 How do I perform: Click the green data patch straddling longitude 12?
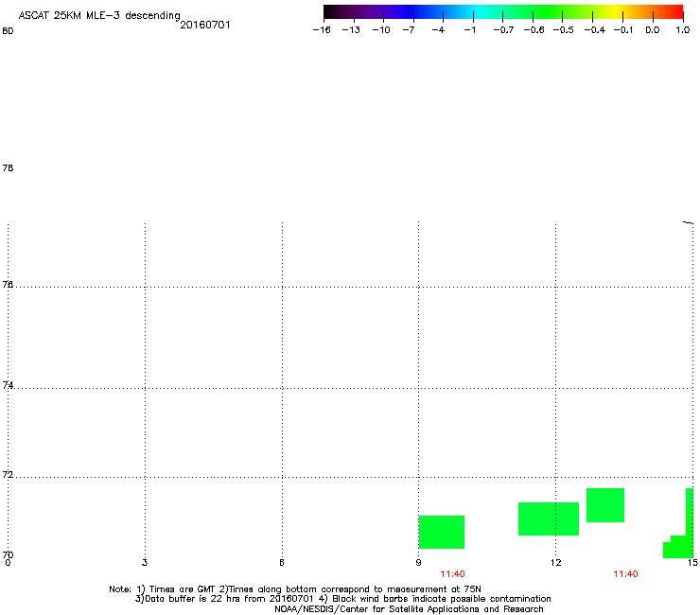[x=549, y=519]
